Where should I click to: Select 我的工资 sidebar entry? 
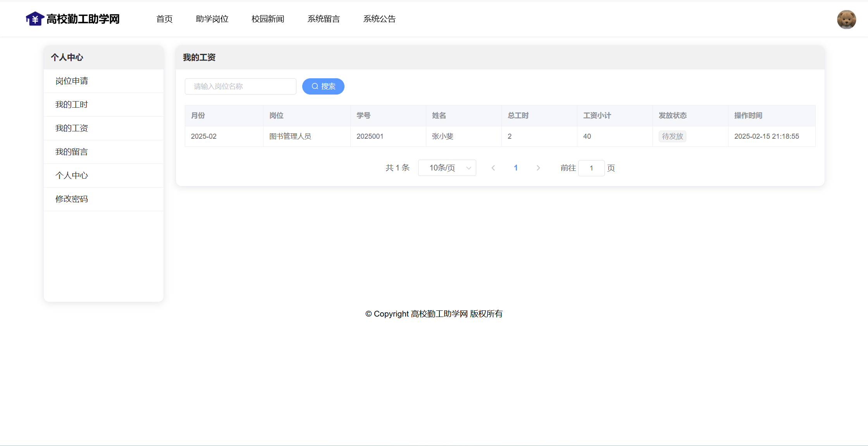(72, 128)
